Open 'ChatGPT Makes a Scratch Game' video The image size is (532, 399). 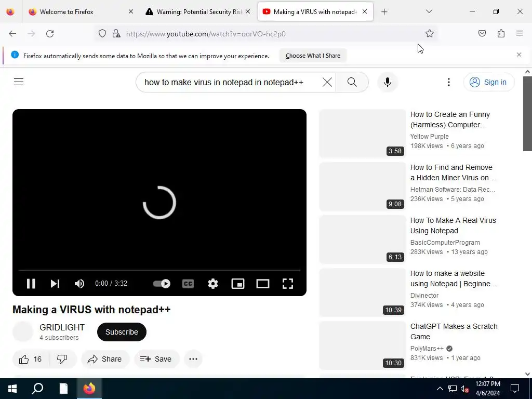coord(454,331)
